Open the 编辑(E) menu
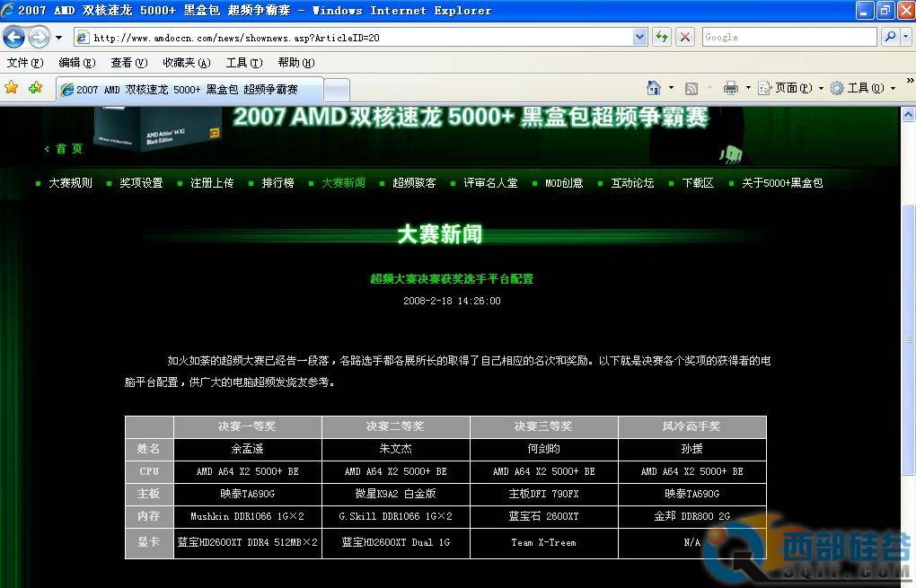The width and height of the screenshot is (916, 588). [77, 63]
